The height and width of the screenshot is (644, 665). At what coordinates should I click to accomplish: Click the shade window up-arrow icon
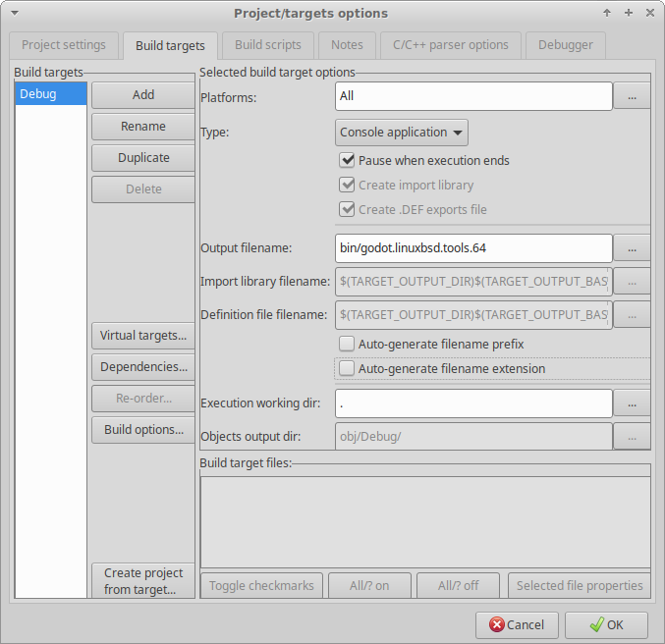pos(607,13)
